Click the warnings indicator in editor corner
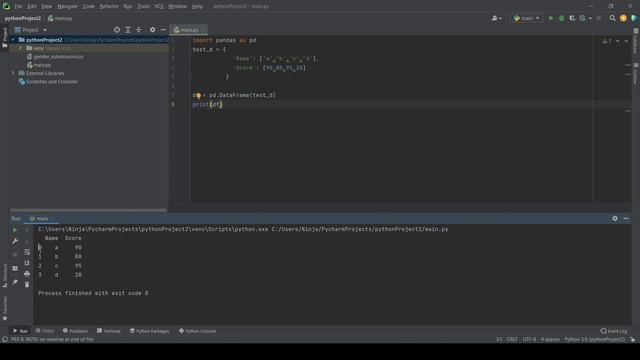 click(607, 41)
